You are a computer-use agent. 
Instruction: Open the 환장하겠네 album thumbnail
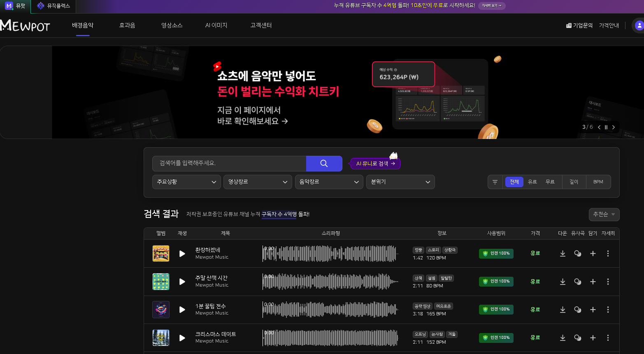click(161, 254)
